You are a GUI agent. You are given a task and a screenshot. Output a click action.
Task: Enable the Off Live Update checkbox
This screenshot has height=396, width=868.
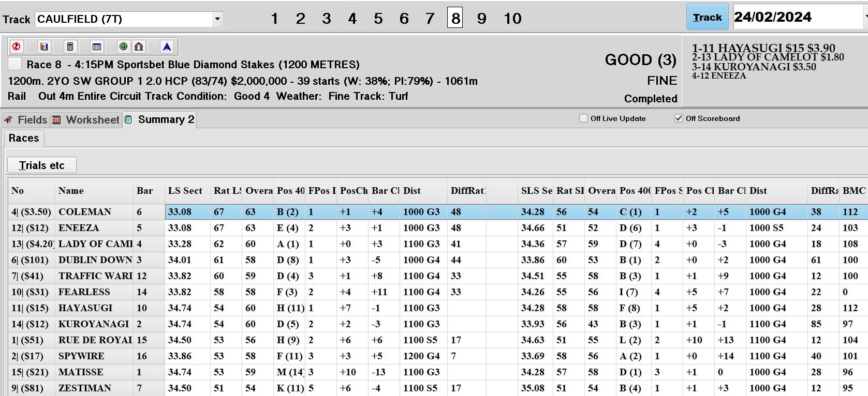(584, 118)
